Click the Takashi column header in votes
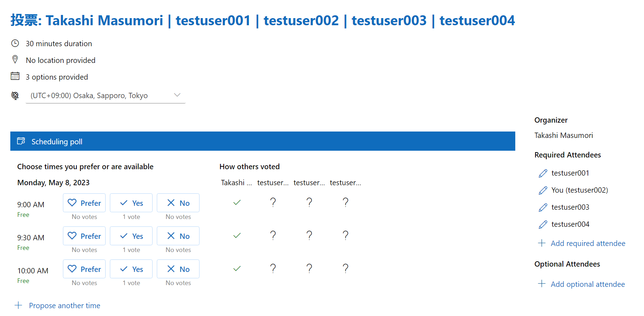644x316 pixels. coord(236,183)
